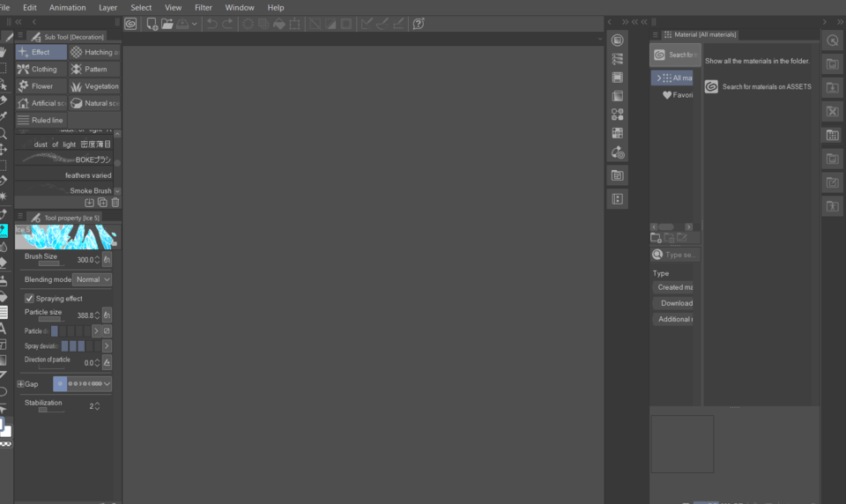846x504 pixels.
Task: Choose the Ruled line sub tool group
Action: pyautogui.click(x=41, y=121)
